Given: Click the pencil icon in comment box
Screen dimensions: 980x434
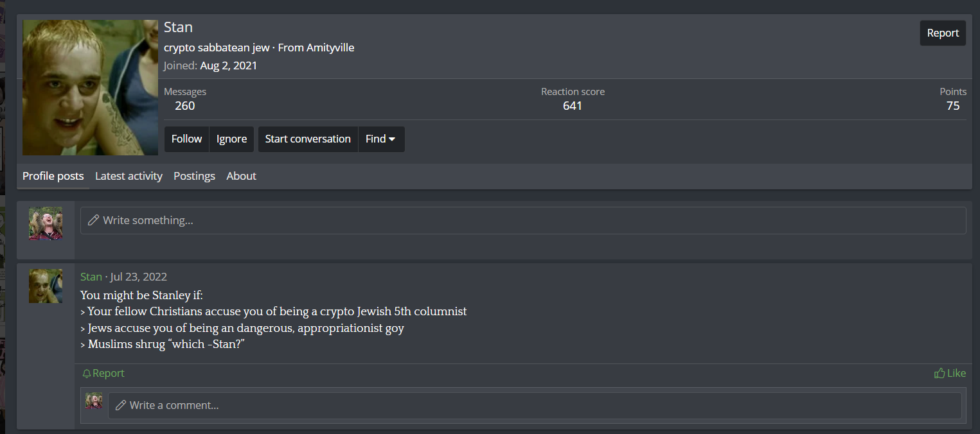Looking at the screenshot, I should click(x=120, y=406).
